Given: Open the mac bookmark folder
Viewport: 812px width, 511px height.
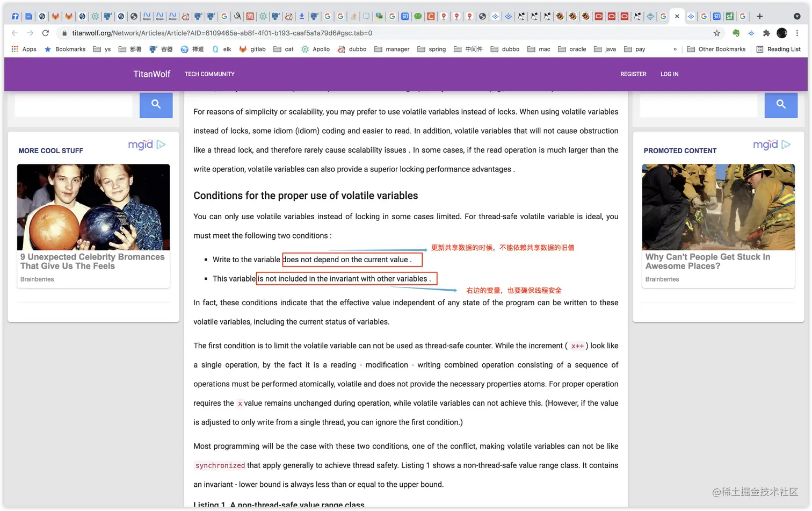Looking at the screenshot, I should [x=539, y=49].
